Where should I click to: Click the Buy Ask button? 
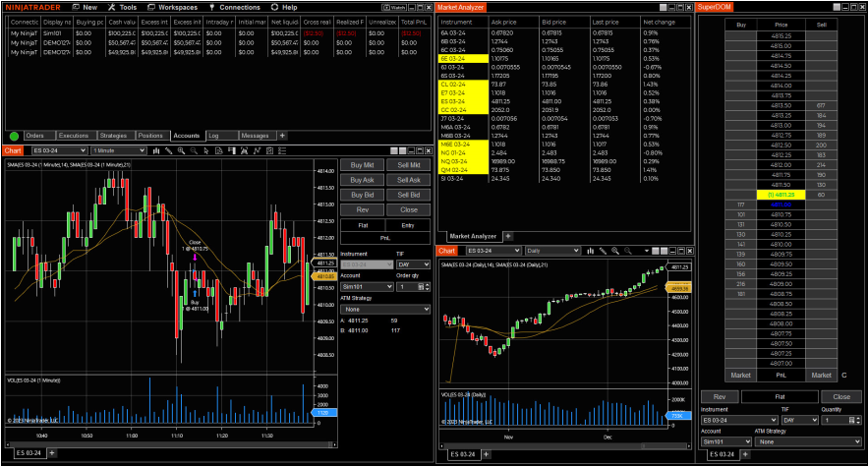click(362, 180)
